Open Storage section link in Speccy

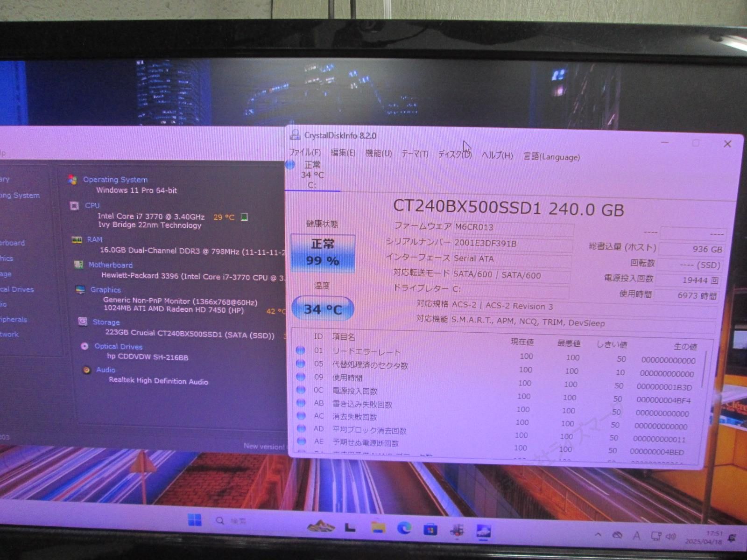tap(106, 322)
